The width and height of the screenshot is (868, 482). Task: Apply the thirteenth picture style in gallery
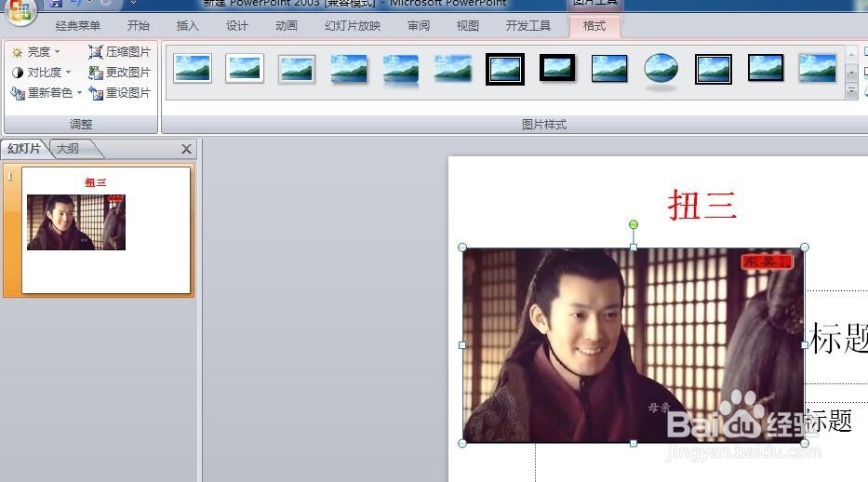pos(818,69)
